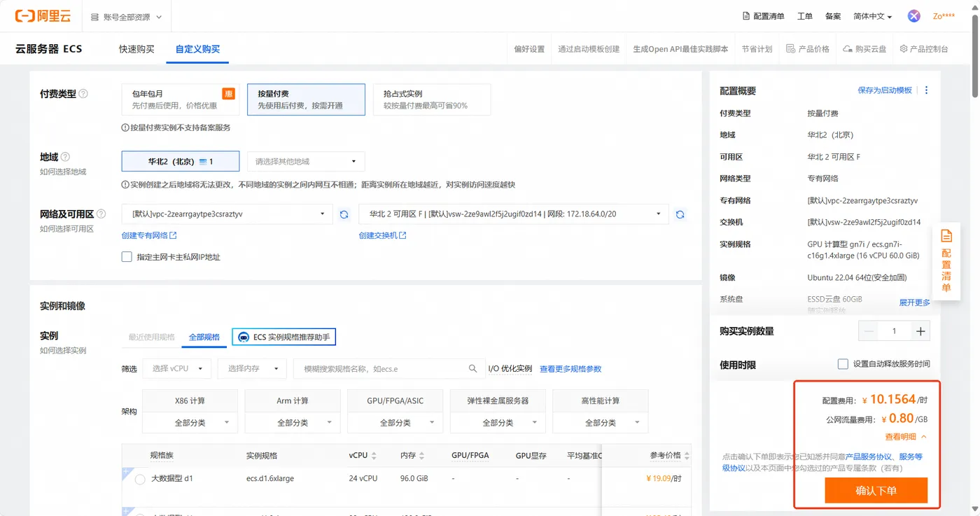Open 偏好设置
Viewport: 980px width, 516px height.
[x=529, y=49]
